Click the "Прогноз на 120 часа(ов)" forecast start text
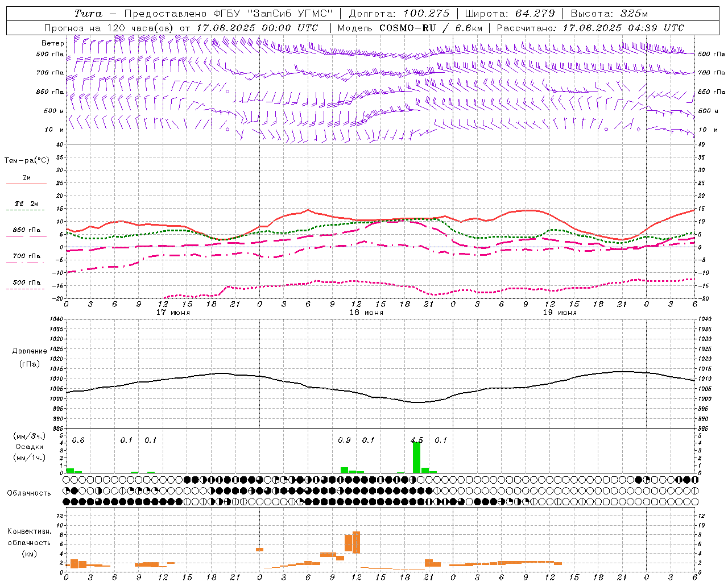The height and width of the screenshot is (582, 728). pyautogui.click(x=110, y=28)
